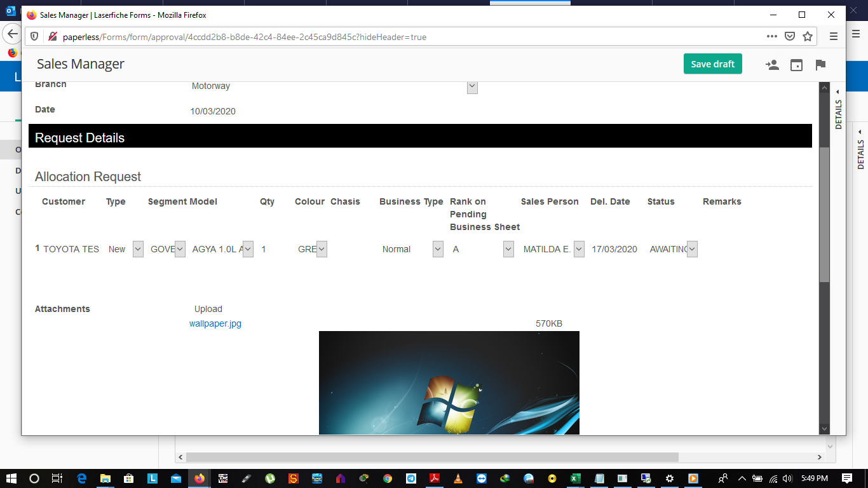Open the Status AWAITING dropdown
This screenshot has width=868, height=488.
pos(692,249)
